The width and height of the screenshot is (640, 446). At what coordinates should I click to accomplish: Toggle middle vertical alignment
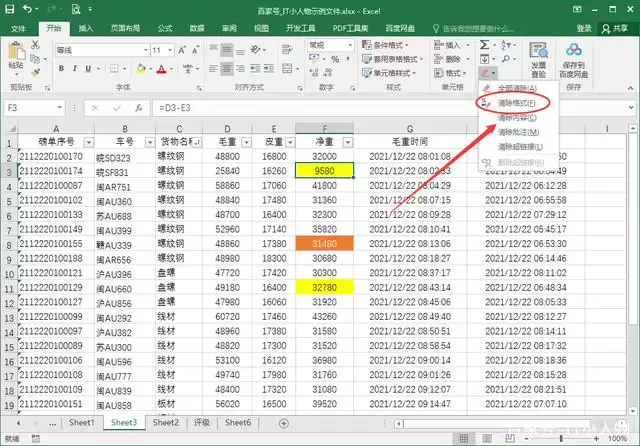(x=227, y=50)
